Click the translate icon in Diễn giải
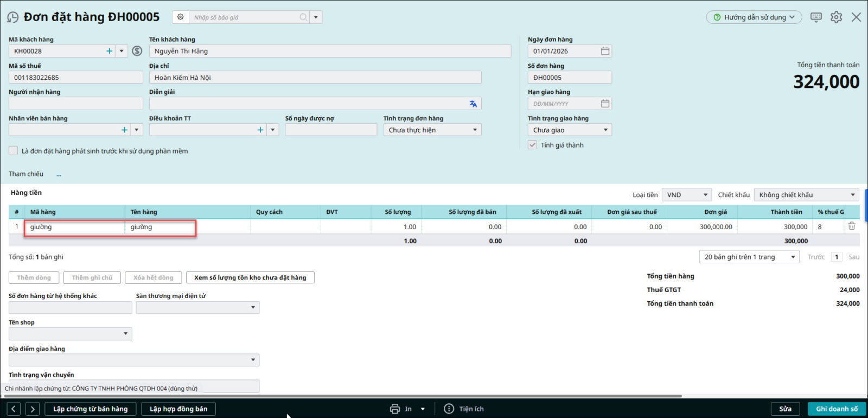This screenshot has height=418, width=868. (473, 104)
